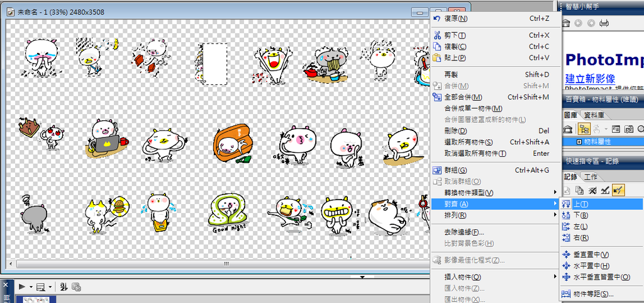The width and height of the screenshot is (644, 303).
Task: Switch to the 工作 tab
Action: click(591, 177)
